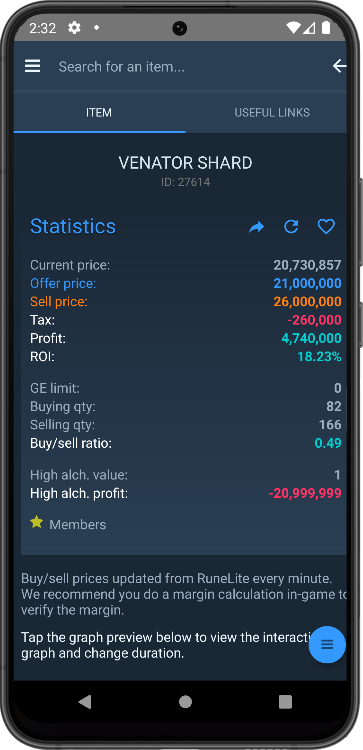Image resolution: width=363 pixels, height=750 pixels.
Task: Open Android settings gear in status bar
Action: coord(74,28)
